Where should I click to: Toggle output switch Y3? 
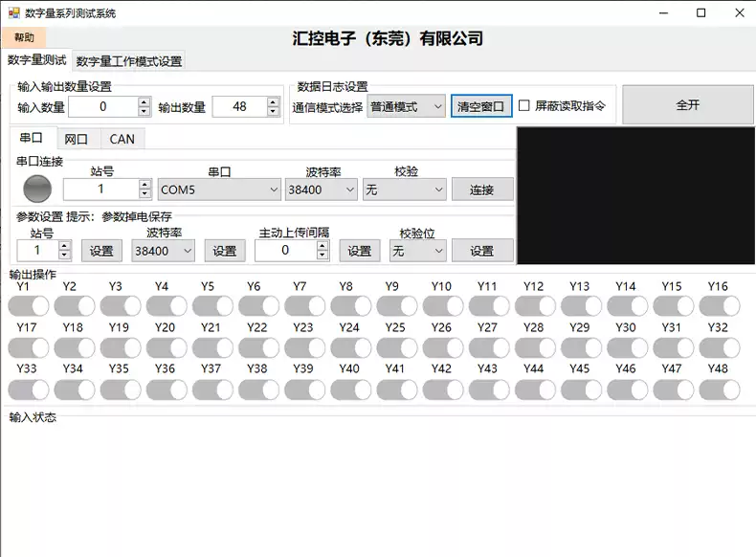(x=121, y=305)
